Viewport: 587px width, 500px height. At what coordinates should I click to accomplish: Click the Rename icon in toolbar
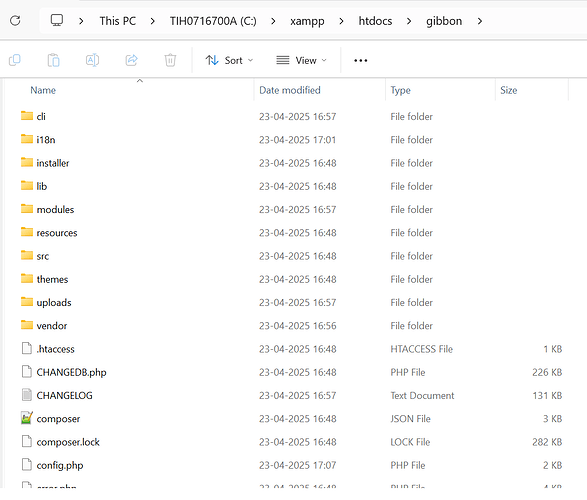[92, 60]
